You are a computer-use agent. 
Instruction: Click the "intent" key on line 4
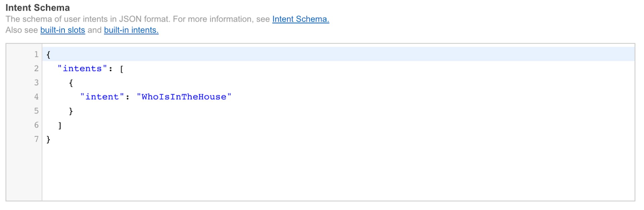click(x=102, y=97)
